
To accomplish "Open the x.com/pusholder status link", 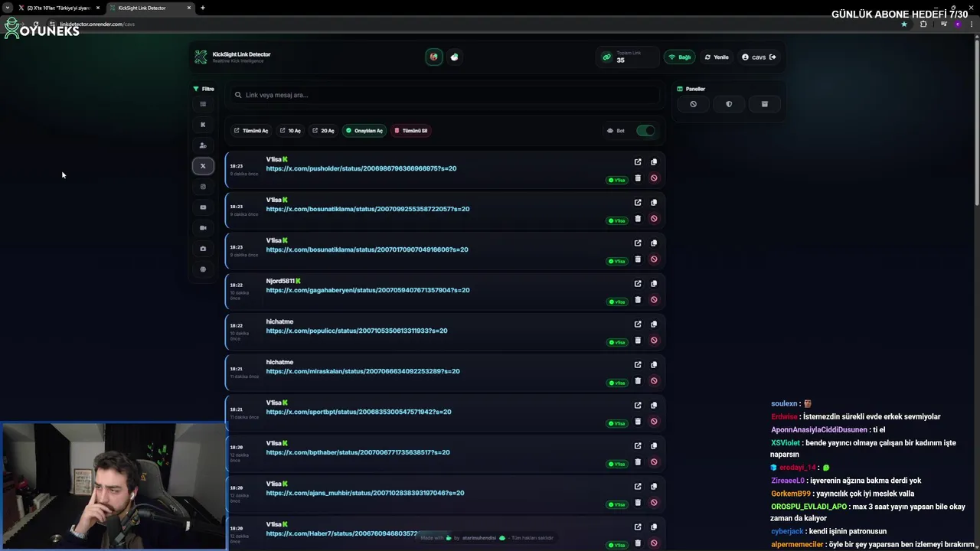I will click(x=361, y=168).
